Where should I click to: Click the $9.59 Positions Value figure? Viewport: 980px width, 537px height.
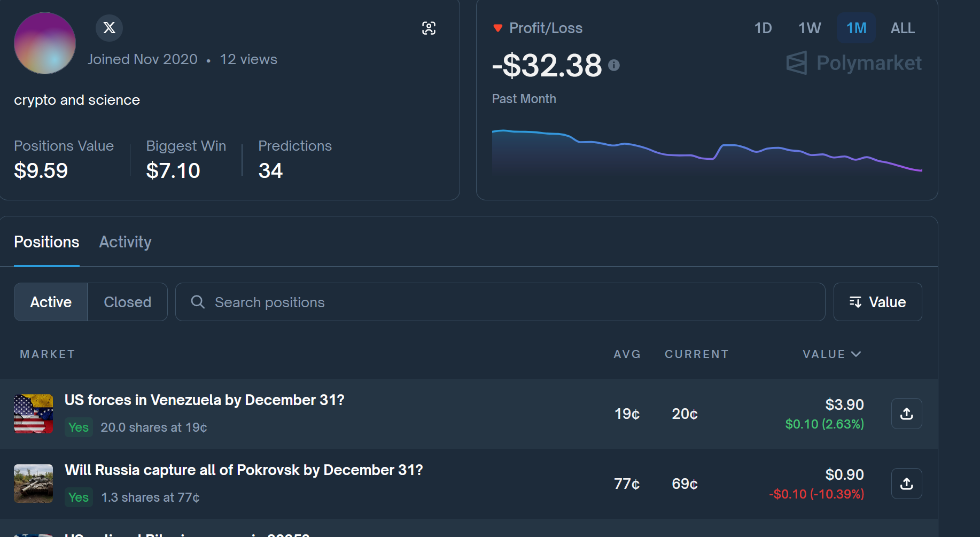(x=41, y=170)
